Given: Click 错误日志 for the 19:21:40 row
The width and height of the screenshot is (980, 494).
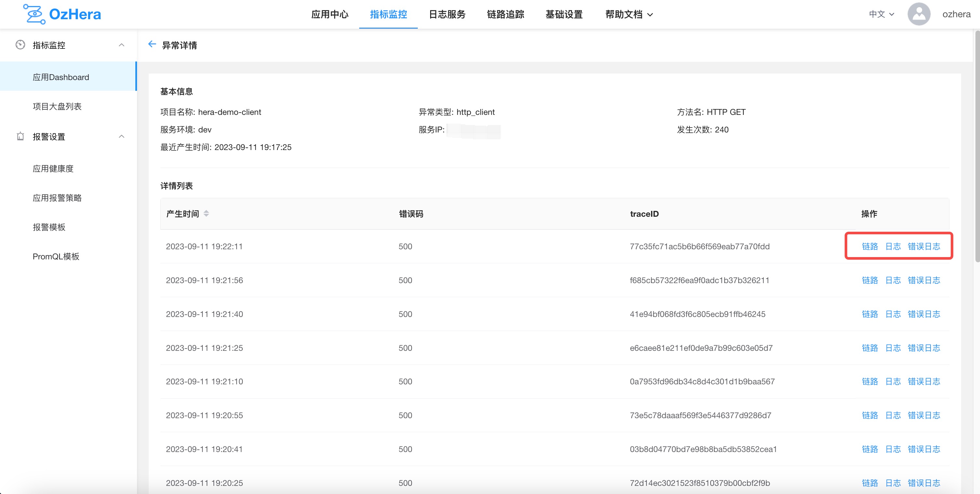Looking at the screenshot, I should (x=924, y=314).
